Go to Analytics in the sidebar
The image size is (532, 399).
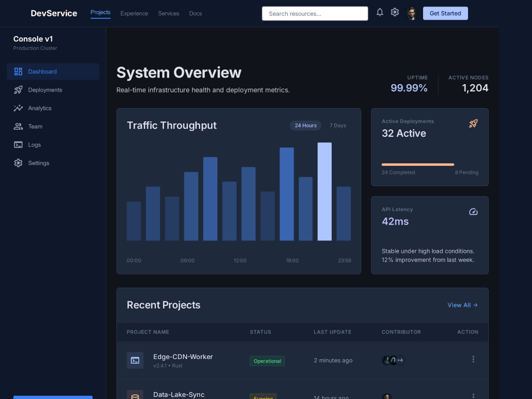point(53,108)
